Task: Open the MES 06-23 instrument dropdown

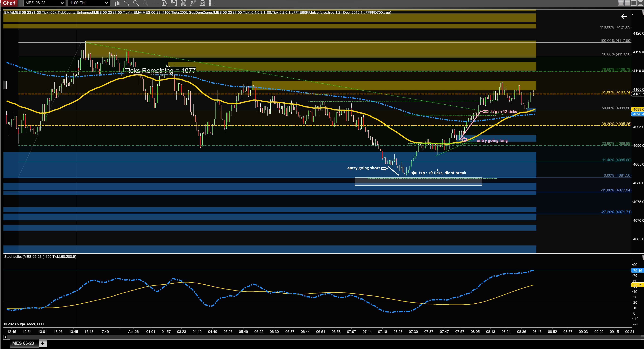Action: tap(45, 3)
